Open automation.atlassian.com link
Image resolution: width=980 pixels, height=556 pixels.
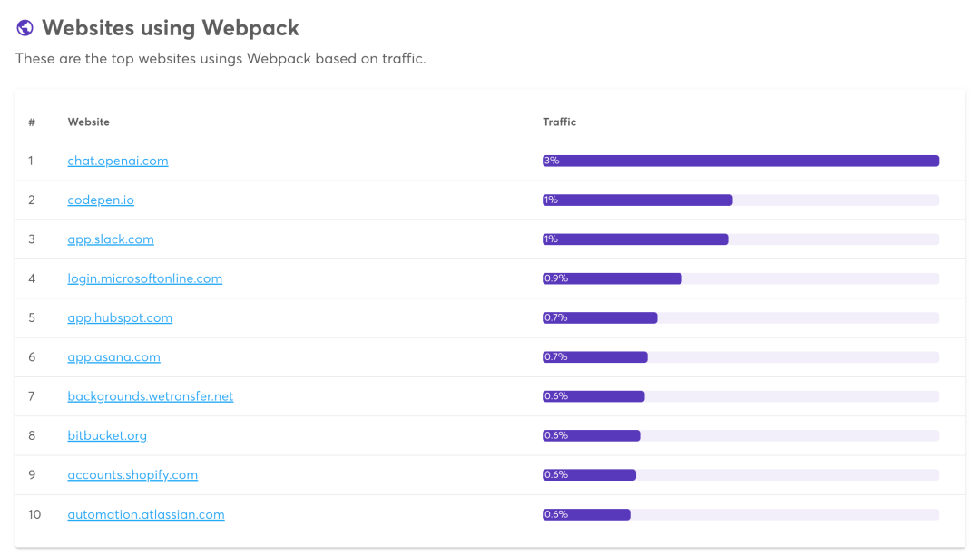146,514
